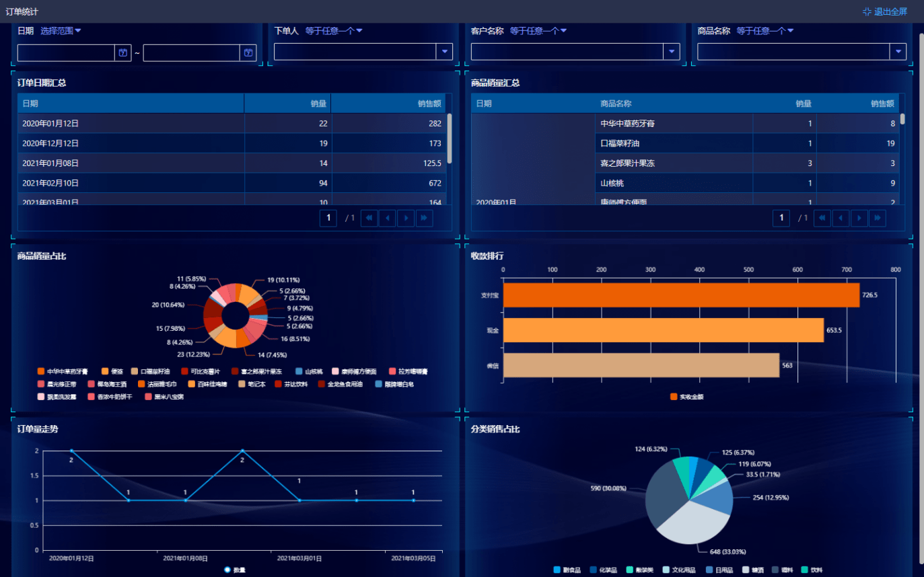Image resolution: width=924 pixels, height=577 pixels.
Task: Select row 2021年01月08日 in date table
Action: (232, 163)
